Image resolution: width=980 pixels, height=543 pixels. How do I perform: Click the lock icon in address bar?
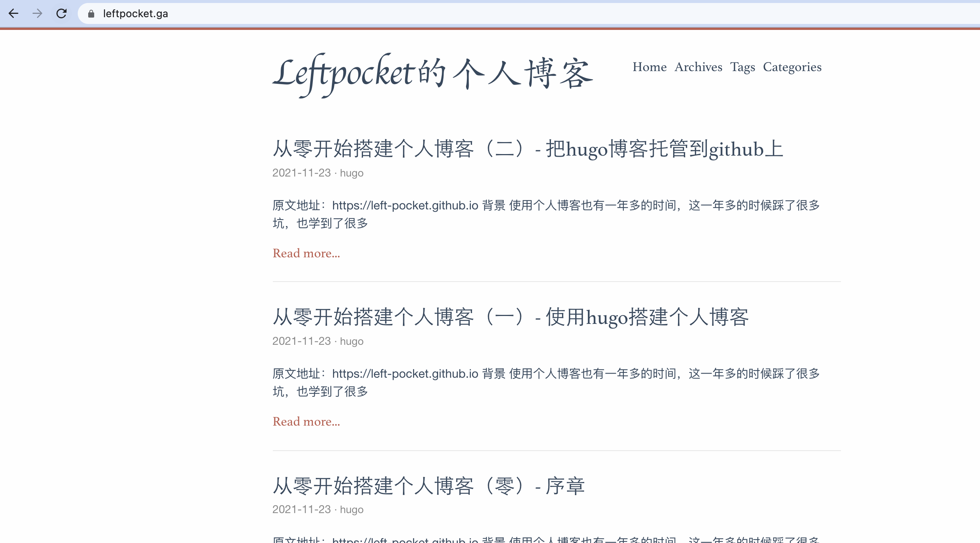pyautogui.click(x=91, y=14)
